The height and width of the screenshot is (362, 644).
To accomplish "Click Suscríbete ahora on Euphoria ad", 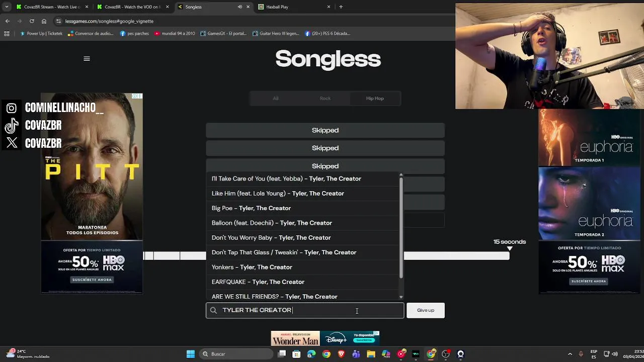I will coord(589,281).
